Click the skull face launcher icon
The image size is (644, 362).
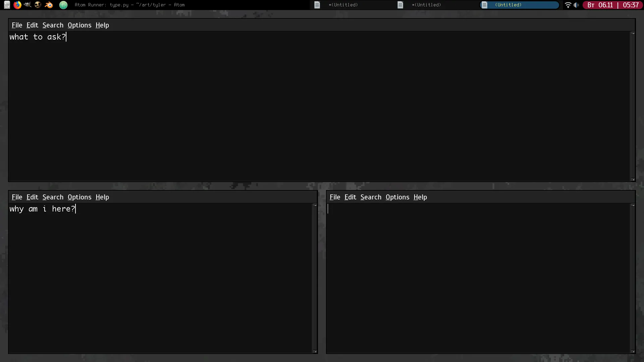coord(38,5)
